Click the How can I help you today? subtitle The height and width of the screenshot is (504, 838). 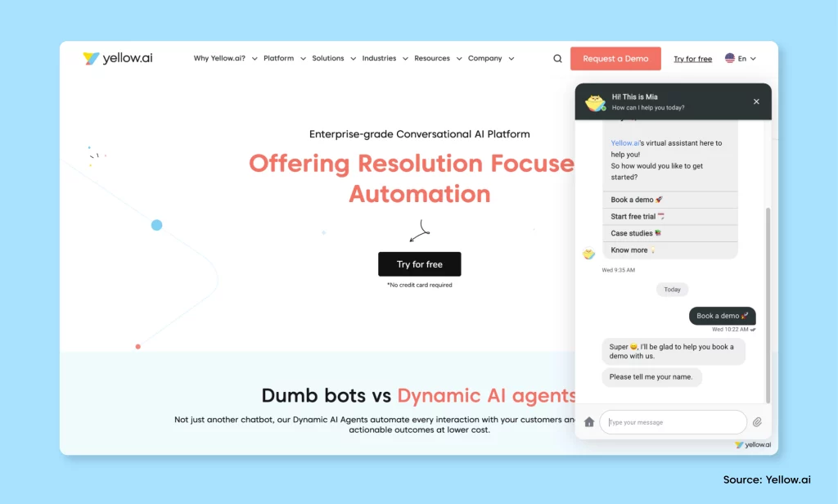(648, 107)
